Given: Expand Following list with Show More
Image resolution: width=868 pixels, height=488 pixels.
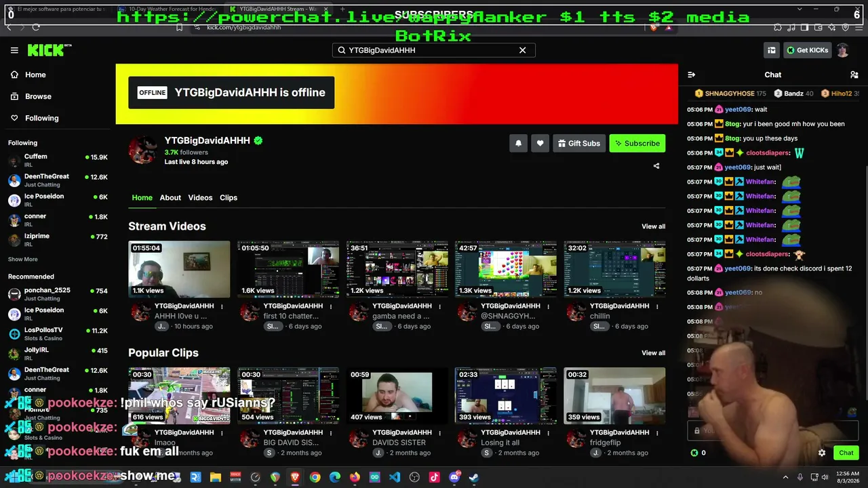Looking at the screenshot, I should coord(22,260).
